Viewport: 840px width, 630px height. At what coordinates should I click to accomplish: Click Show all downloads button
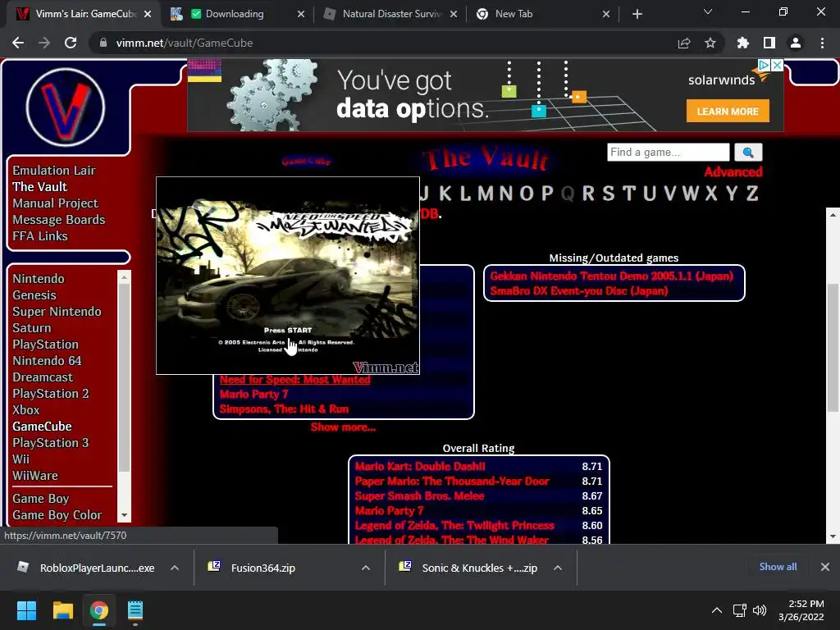[778, 567]
